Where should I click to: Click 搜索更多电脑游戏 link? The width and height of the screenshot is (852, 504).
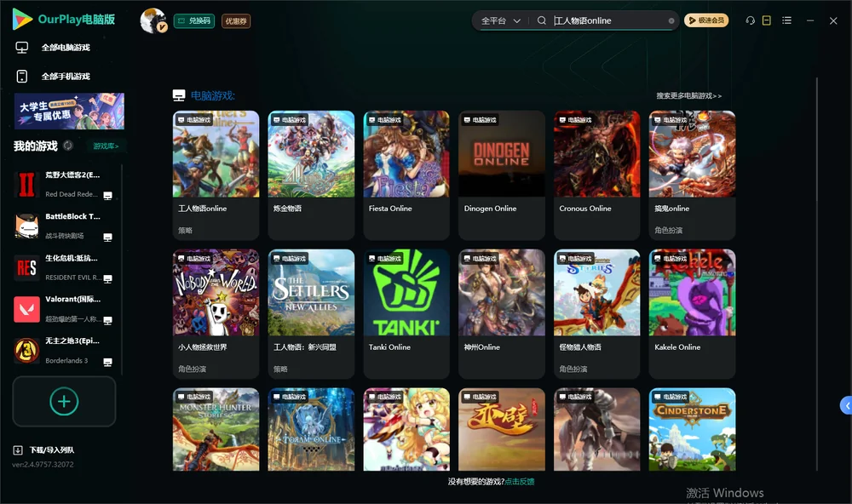coord(688,96)
